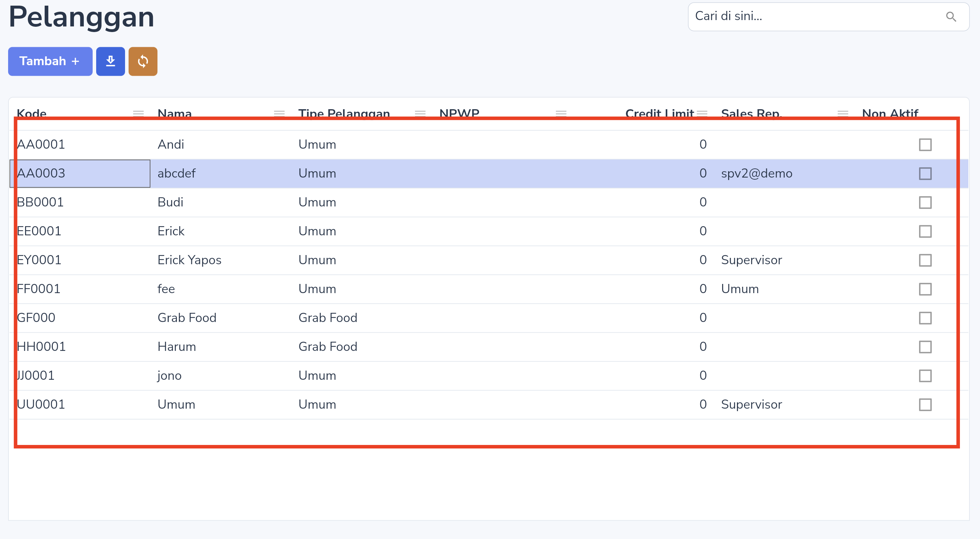Open the Tipe Pelanggan column menu icon
This screenshot has width=980, height=539.
(x=420, y=113)
